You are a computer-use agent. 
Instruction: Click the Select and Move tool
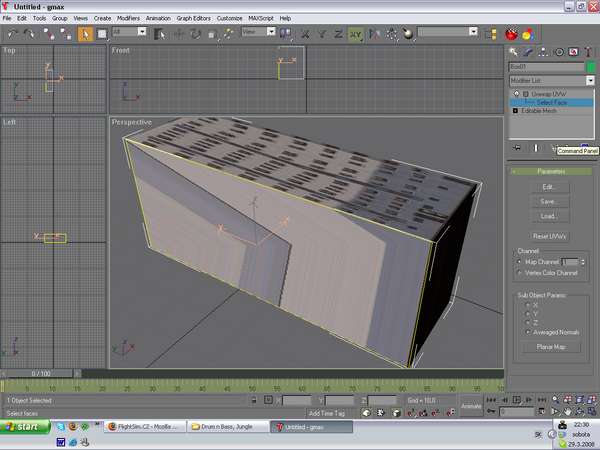tap(178, 32)
